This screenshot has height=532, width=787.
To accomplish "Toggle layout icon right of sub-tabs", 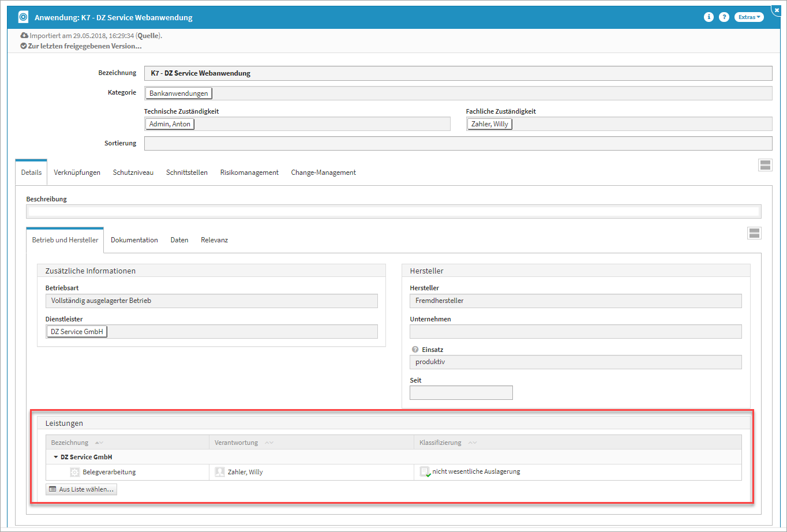I will [x=754, y=233].
